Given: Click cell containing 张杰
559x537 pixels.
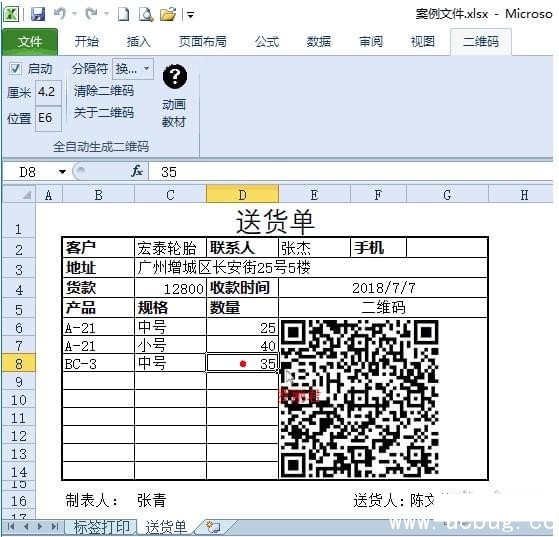Looking at the screenshot, I should [314, 248].
